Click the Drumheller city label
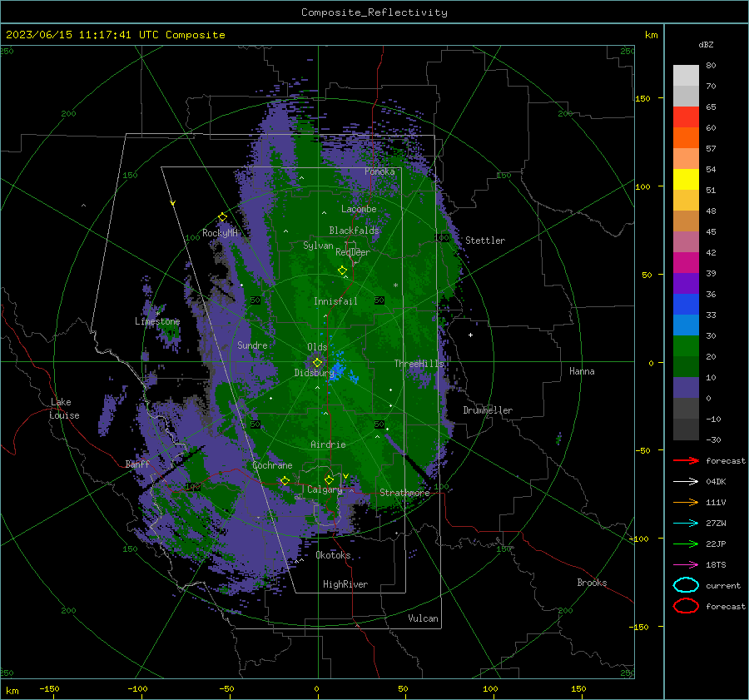749x700 pixels. pos(488,410)
